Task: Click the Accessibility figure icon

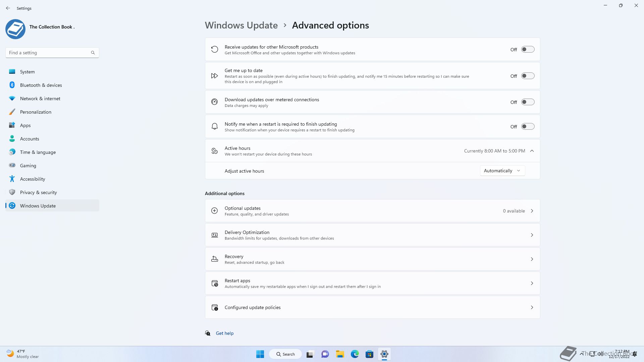Action: coord(12,179)
